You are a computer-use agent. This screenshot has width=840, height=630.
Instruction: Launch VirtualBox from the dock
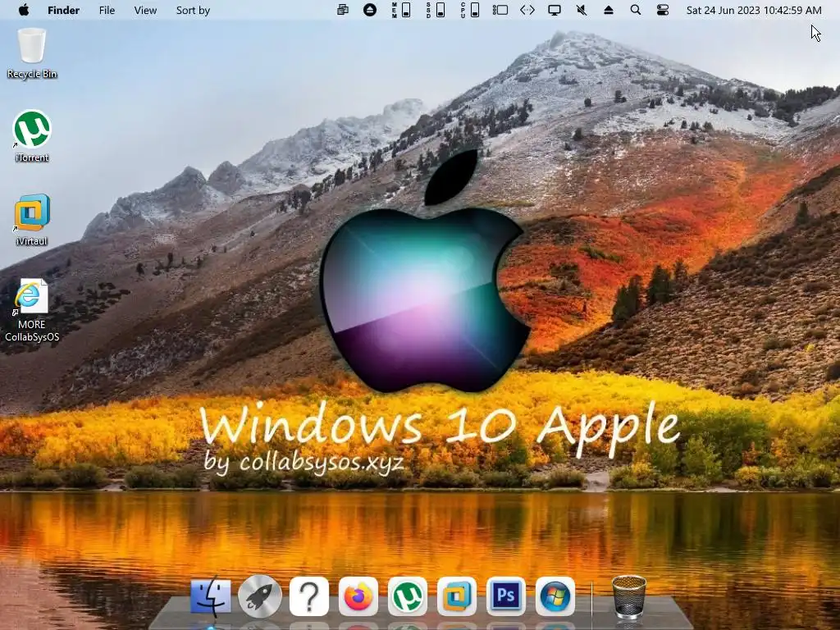pyautogui.click(x=457, y=596)
